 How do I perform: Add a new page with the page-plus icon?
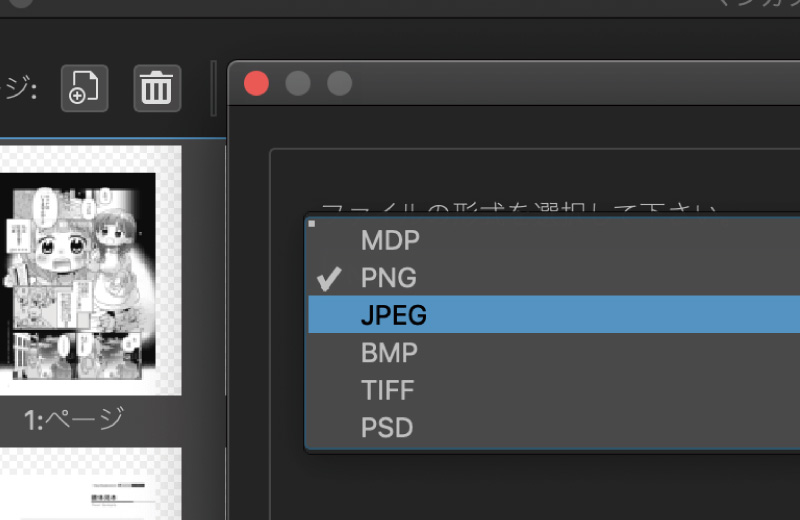coord(85,88)
